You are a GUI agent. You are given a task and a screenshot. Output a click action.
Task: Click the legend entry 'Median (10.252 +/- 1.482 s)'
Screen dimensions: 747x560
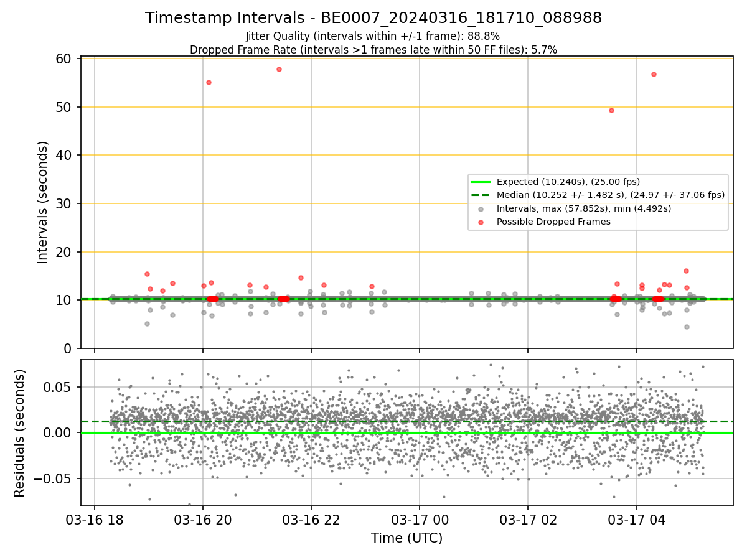click(611, 195)
